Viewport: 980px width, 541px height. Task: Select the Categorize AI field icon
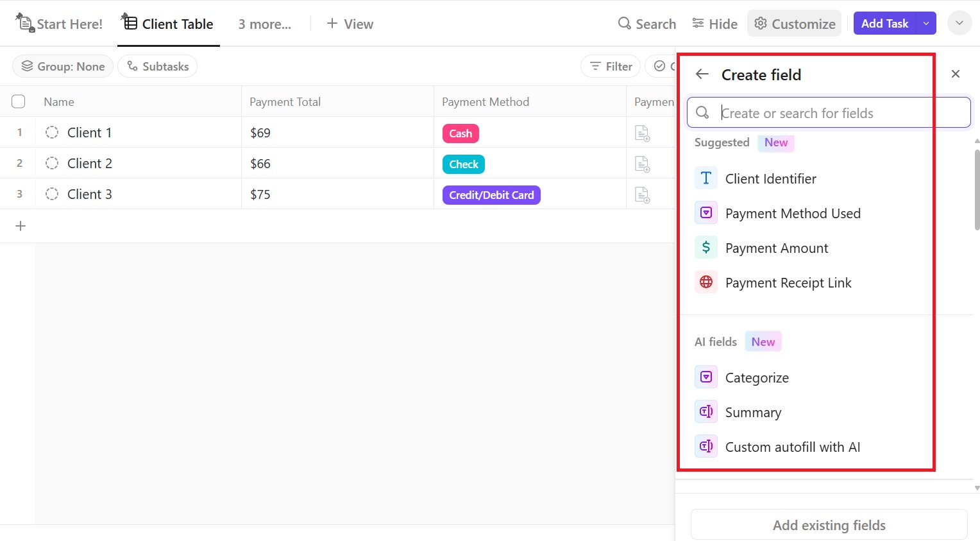(x=706, y=377)
